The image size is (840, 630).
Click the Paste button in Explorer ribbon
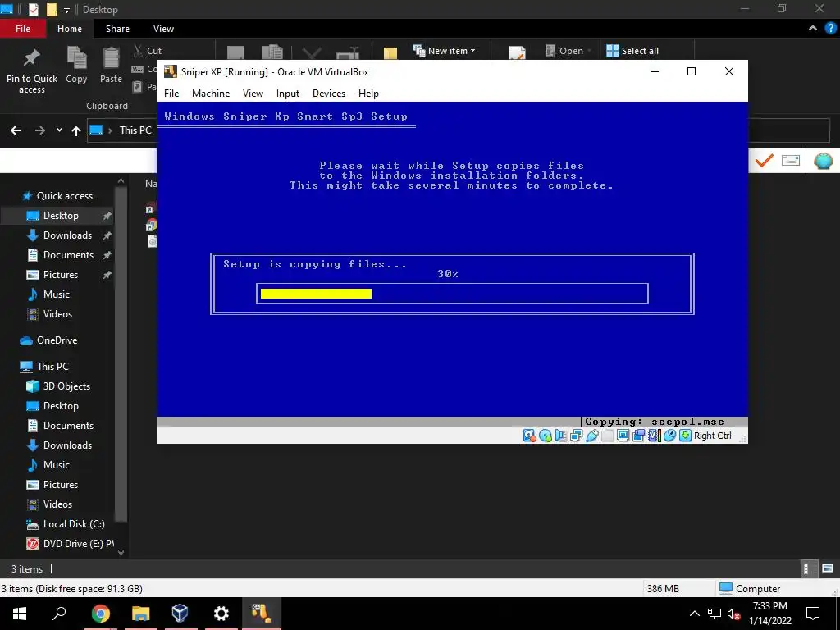(111, 65)
